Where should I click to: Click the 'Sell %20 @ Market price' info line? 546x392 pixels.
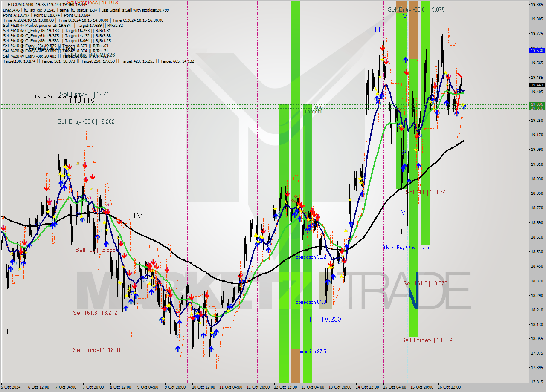pos(63,25)
